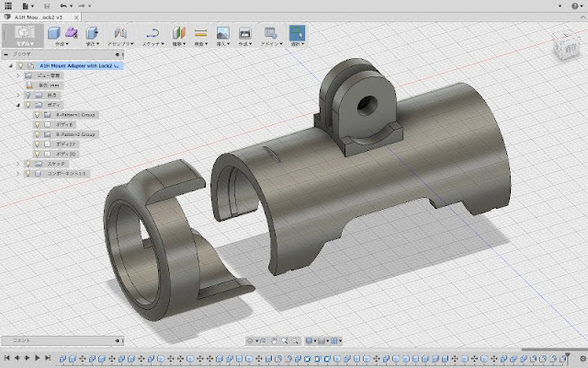This screenshot has width=588, height=368.
Task: Hide ボディ30 via its light bulb
Action: [x=37, y=154]
